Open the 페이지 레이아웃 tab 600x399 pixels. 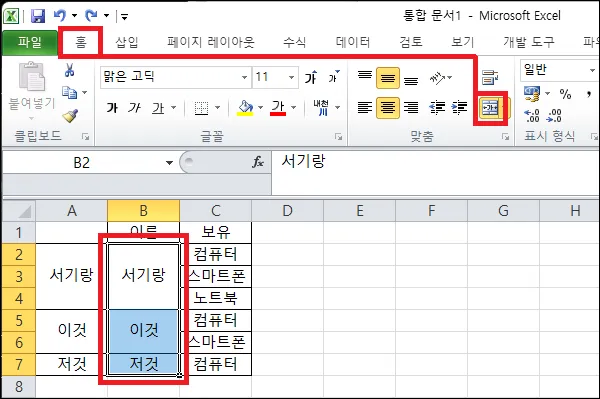tap(211, 42)
